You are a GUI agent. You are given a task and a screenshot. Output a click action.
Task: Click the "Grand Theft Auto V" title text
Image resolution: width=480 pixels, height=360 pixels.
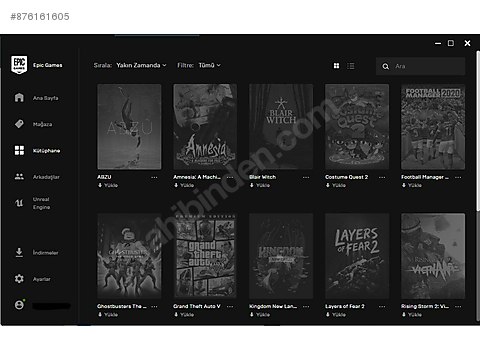pos(197,306)
